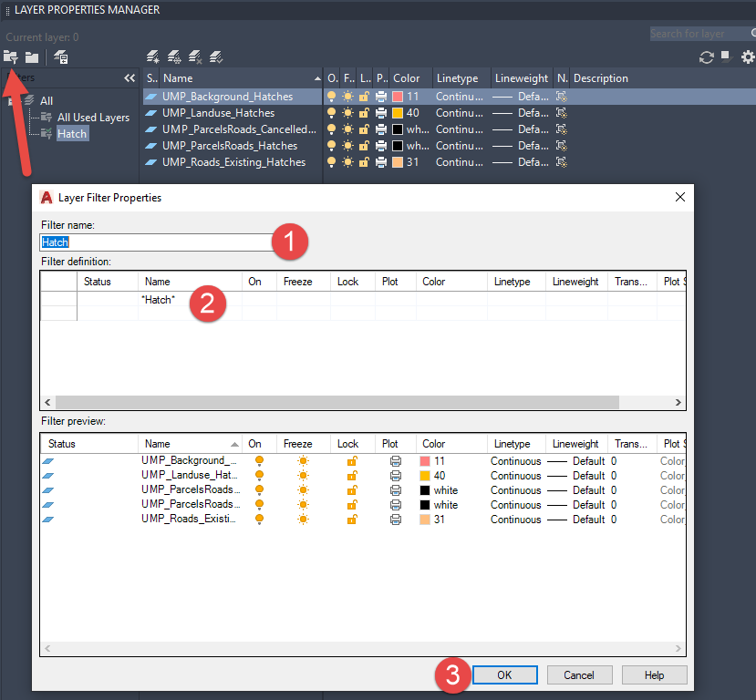Image resolution: width=756 pixels, height=700 pixels.
Task: Open Layer Properties Manager settings gear
Action: [748, 57]
